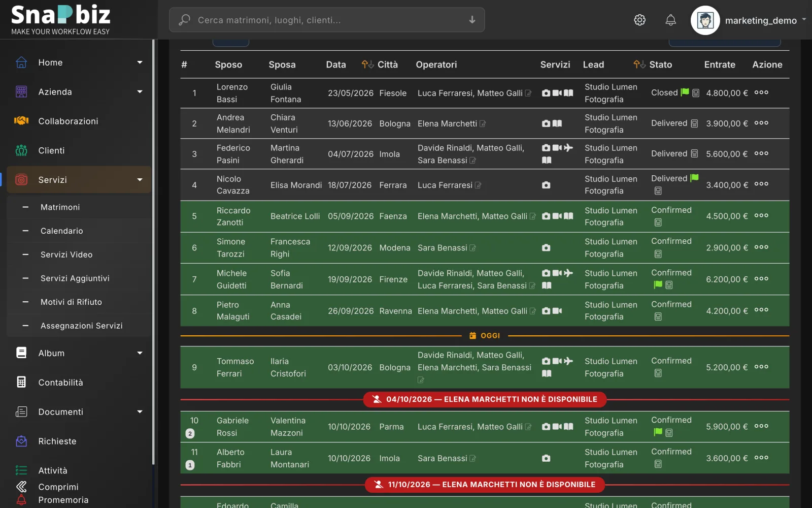Collapse the sidebar with Comprimi arrows icon
Screen dimensions: 812x508
[x=21, y=487]
